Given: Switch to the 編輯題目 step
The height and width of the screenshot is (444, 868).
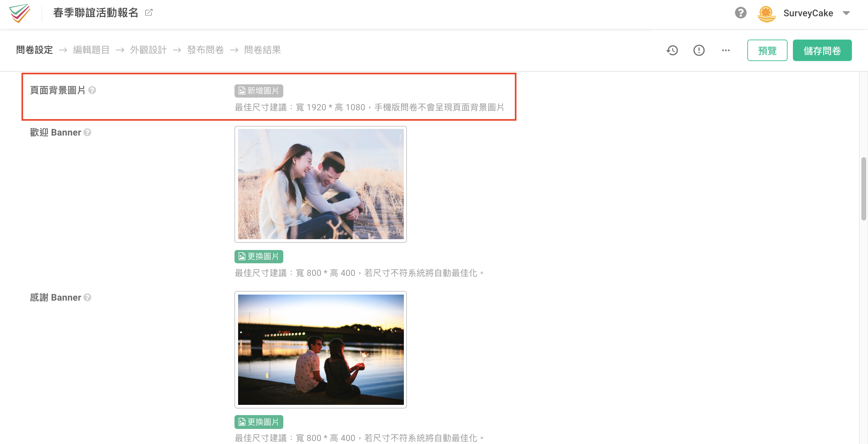Looking at the screenshot, I should pos(91,49).
